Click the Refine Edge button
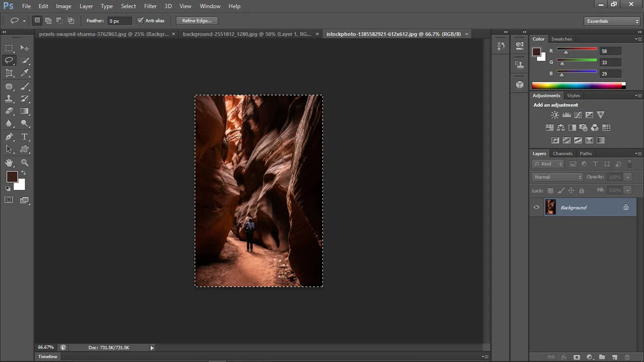 coord(197,21)
